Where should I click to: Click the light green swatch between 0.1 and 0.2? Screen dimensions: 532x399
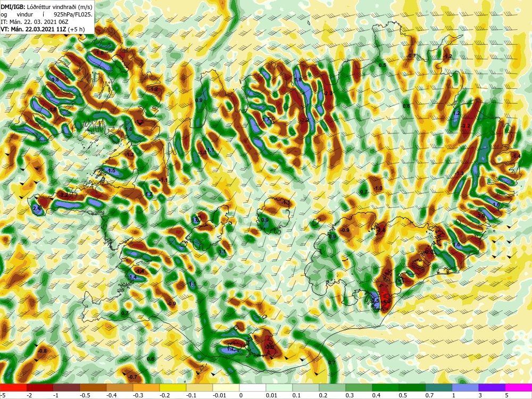point(306,387)
